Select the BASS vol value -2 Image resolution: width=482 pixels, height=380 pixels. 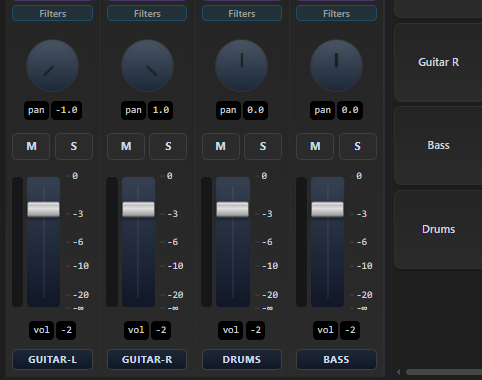click(350, 330)
